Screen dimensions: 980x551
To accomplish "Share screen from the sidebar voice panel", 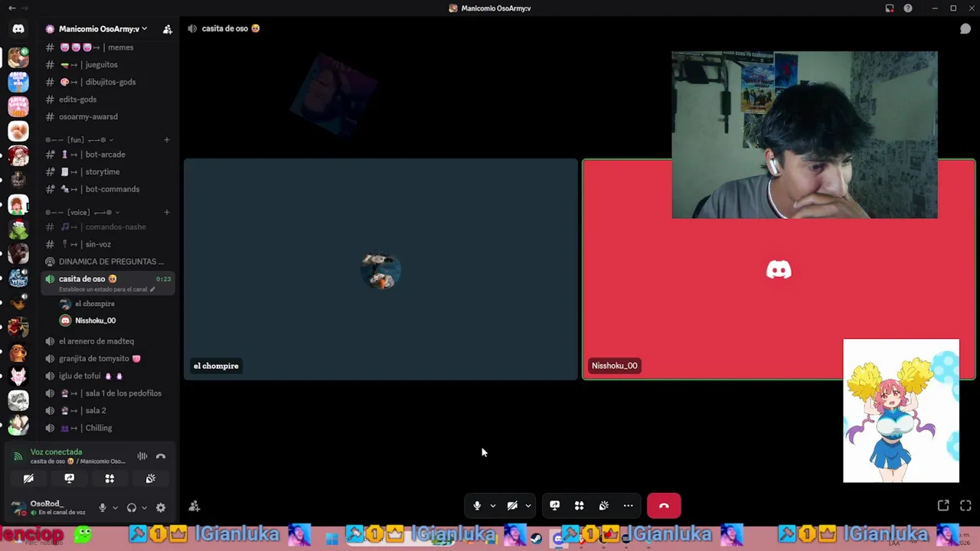I will (69, 478).
